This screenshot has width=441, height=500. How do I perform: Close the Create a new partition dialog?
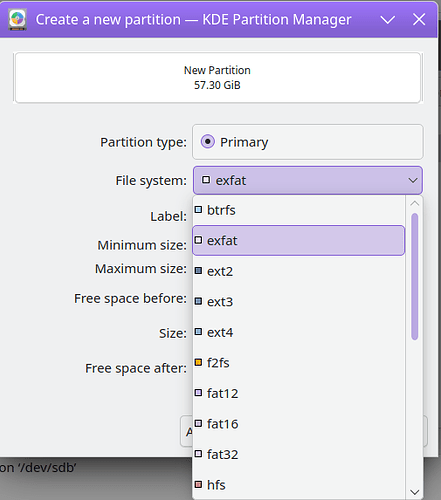[419, 19]
